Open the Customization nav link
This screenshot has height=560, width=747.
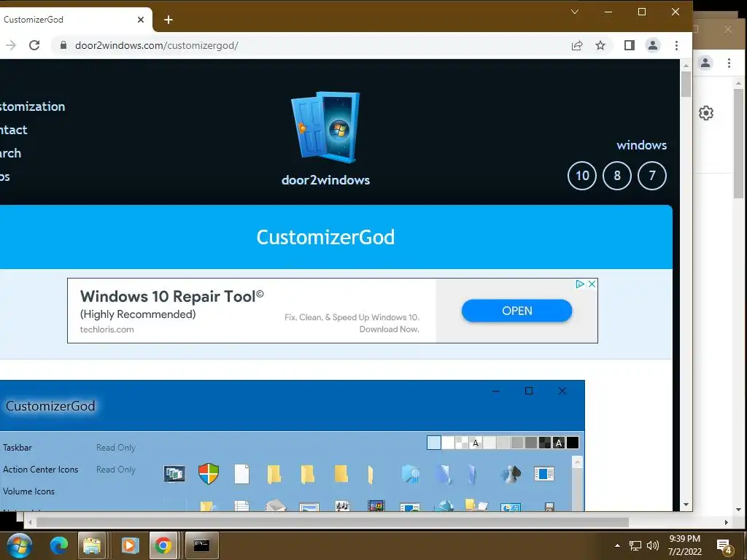[32, 106]
